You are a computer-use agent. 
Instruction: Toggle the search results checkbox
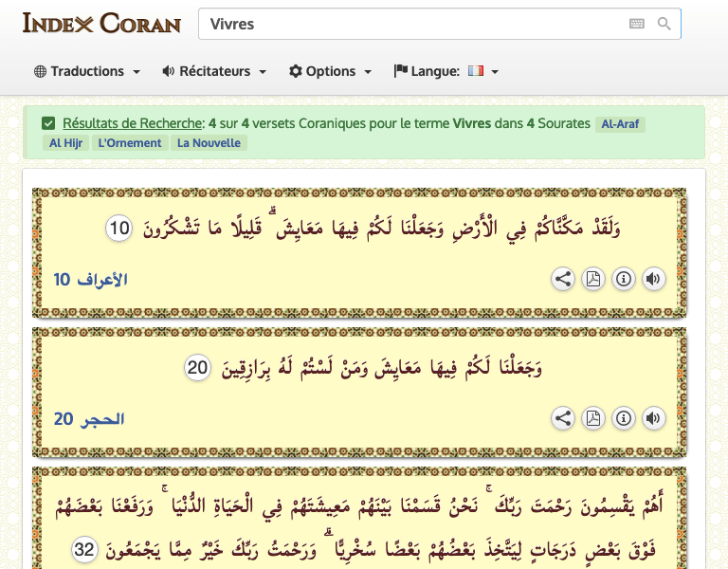(48, 123)
